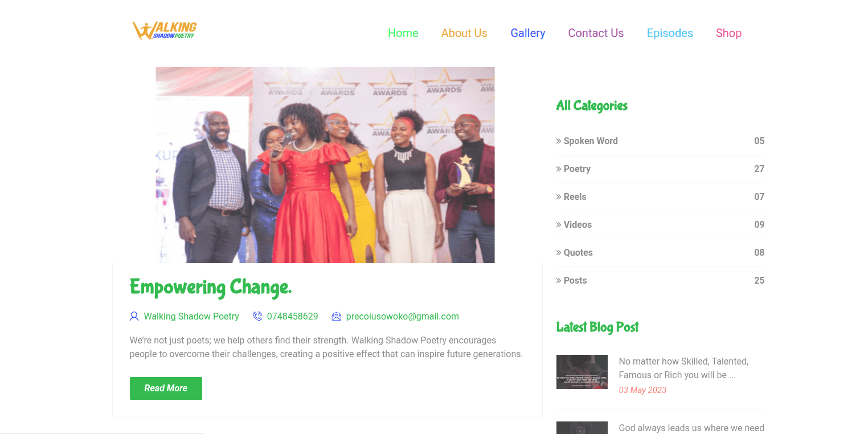868x434 pixels.
Task: Click the count 25 next to Posts
Action: coord(759,281)
